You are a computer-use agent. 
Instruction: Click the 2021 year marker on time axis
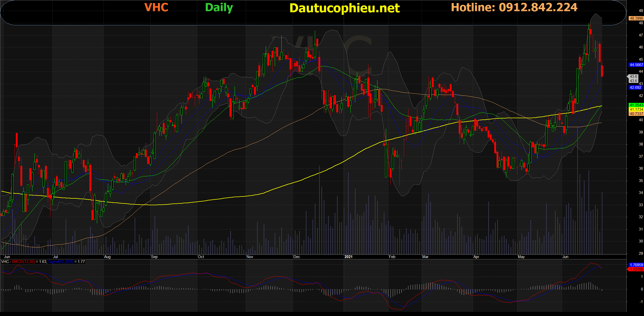348,257
